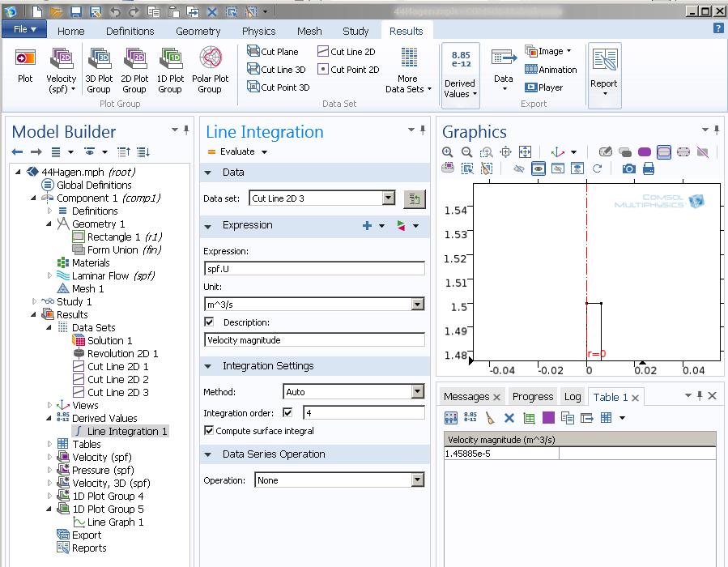This screenshot has width=728, height=567.
Task: Open the Operation dropdown
Action: pyautogui.click(x=418, y=480)
